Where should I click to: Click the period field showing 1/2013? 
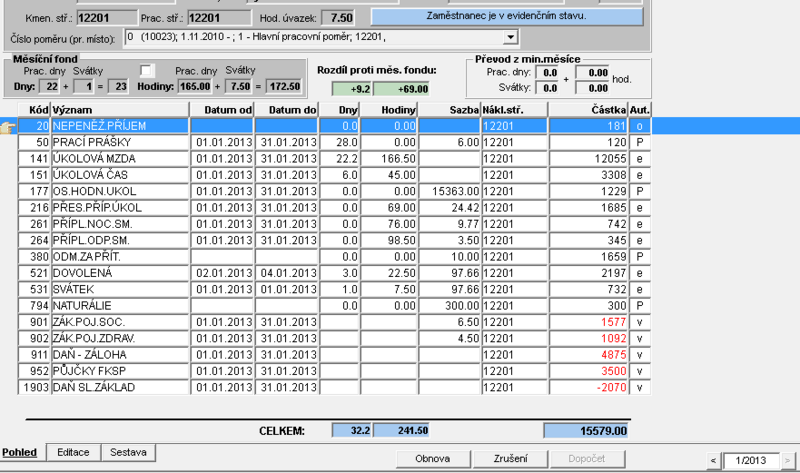pos(751,461)
